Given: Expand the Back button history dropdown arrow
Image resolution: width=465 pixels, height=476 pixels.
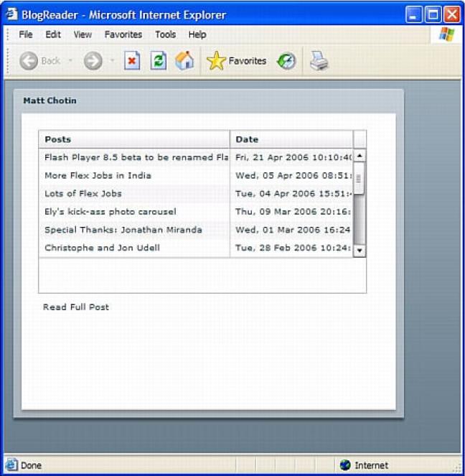Looking at the screenshot, I should 70,61.
